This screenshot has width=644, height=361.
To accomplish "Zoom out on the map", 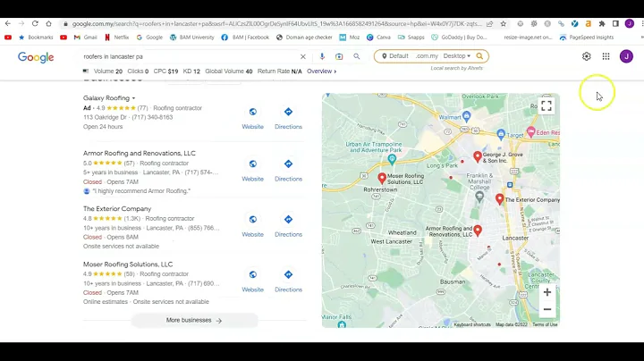I will click(x=547, y=309).
